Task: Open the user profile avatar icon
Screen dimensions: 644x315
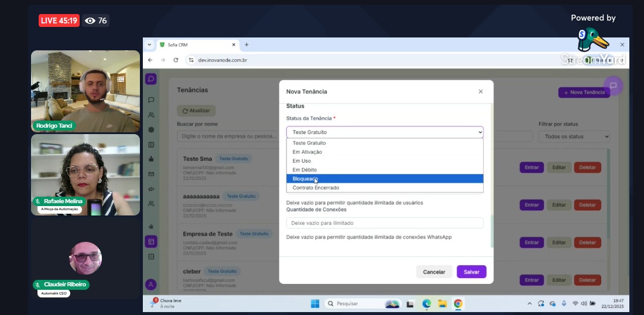Action: pos(151,285)
